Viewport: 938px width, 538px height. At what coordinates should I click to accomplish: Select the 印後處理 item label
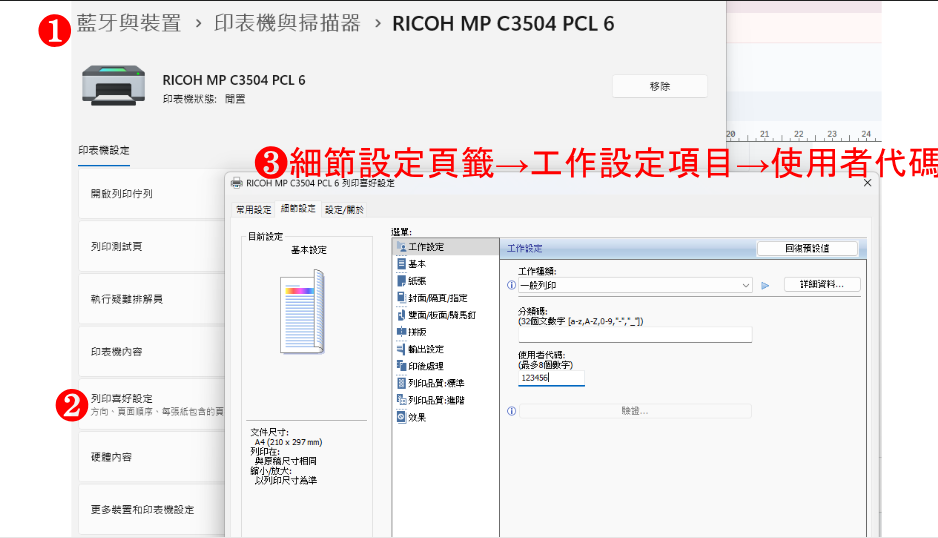coord(426,366)
